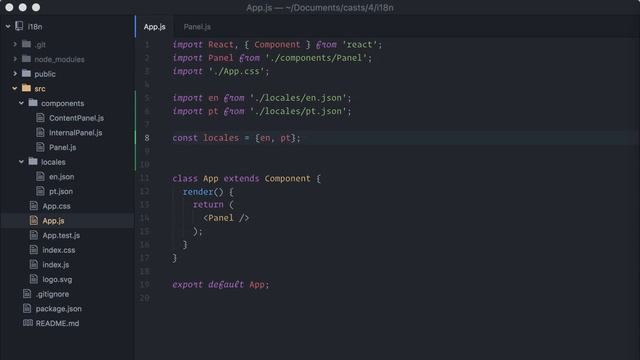Screen dimensions: 640x360
Task: Click the public folder icon
Action: pyautogui.click(x=27, y=73)
